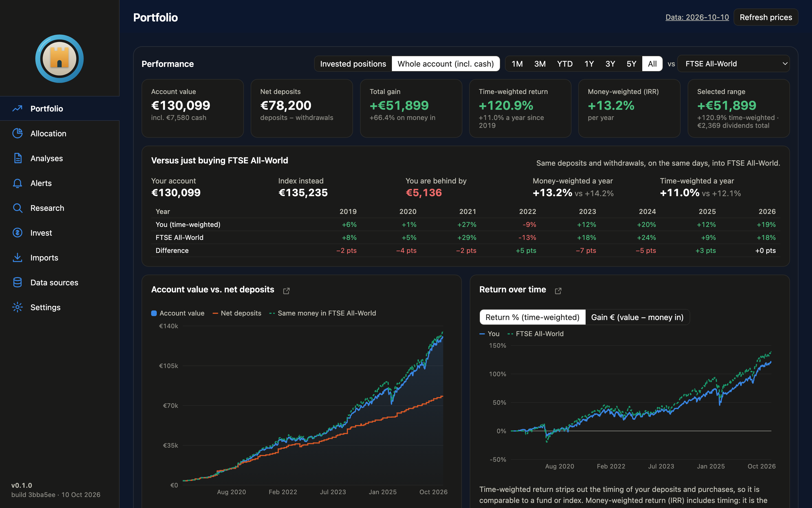Open the Data: 2026-10-10 link
The width and height of the screenshot is (812, 508).
[x=697, y=17]
